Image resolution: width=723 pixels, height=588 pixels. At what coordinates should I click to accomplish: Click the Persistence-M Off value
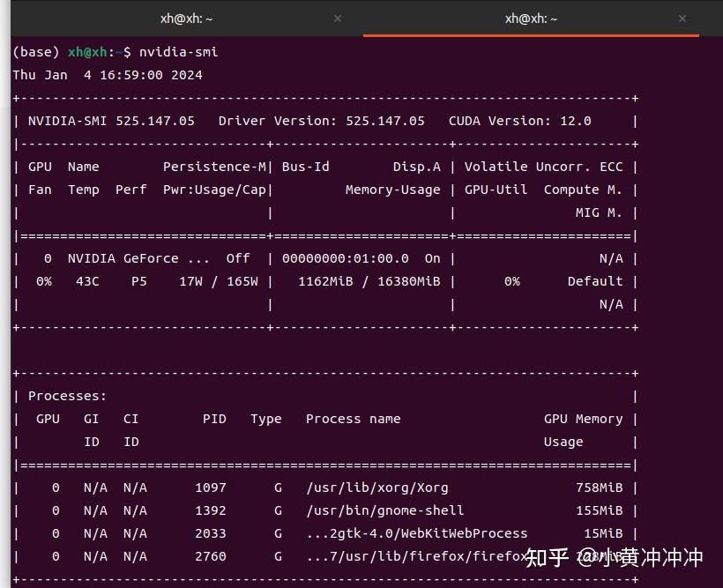(x=236, y=258)
